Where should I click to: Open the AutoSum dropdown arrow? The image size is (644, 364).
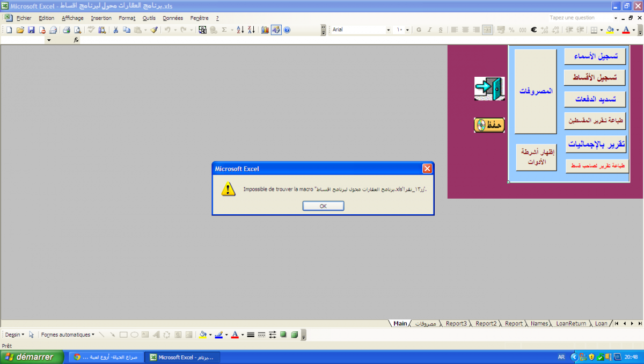pyautogui.click(x=232, y=30)
